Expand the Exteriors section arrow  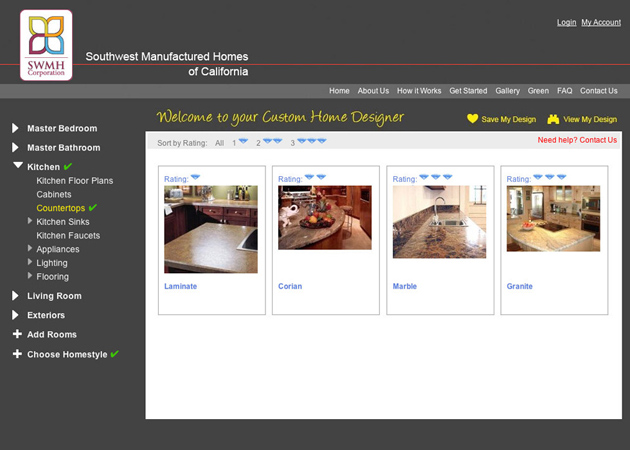pyautogui.click(x=15, y=315)
